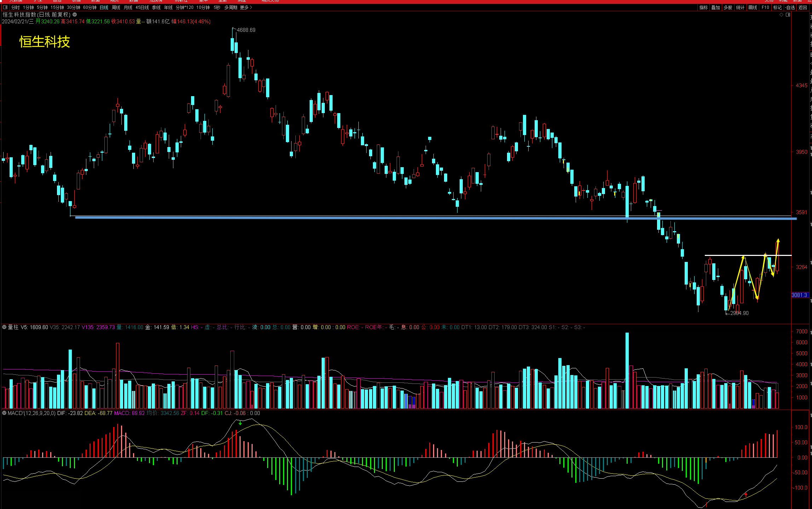Click the green down arrow MACD marker
Image resolution: width=812 pixels, height=509 pixels.
pyautogui.click(x=241, y=423)
